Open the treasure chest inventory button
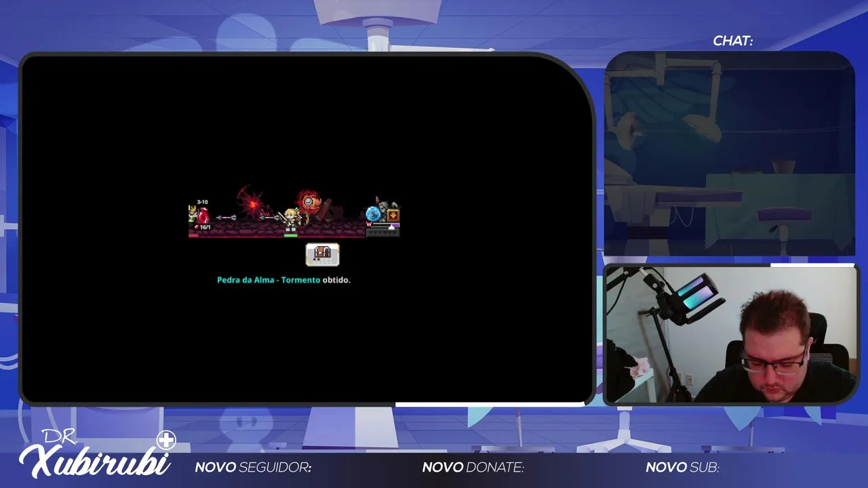The height and width of the screenshot is (488, 868). [322, 254]
